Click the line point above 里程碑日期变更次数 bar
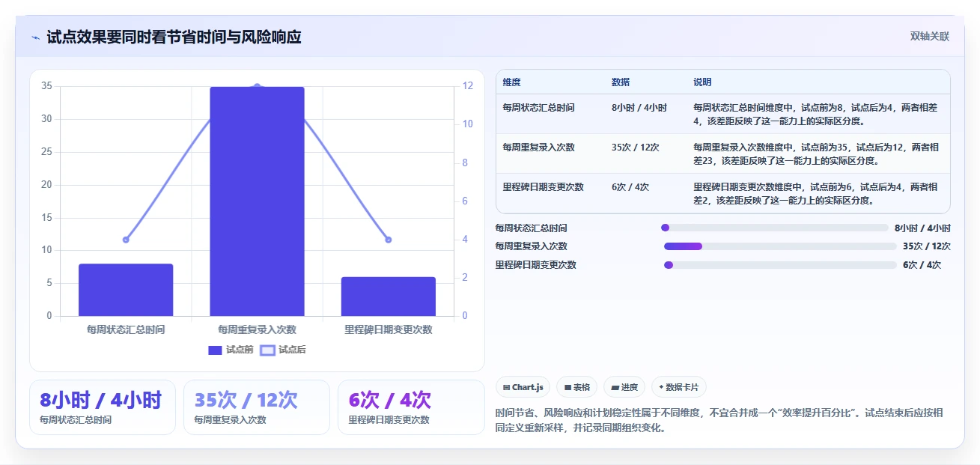980x465 pixels. tap(388, 240)
